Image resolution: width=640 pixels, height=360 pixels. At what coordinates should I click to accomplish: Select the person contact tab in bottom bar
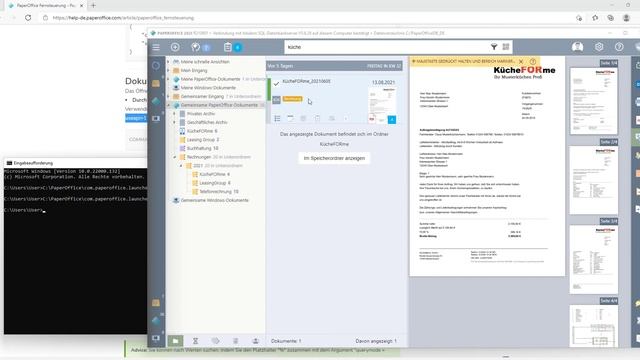coord(256,341)
